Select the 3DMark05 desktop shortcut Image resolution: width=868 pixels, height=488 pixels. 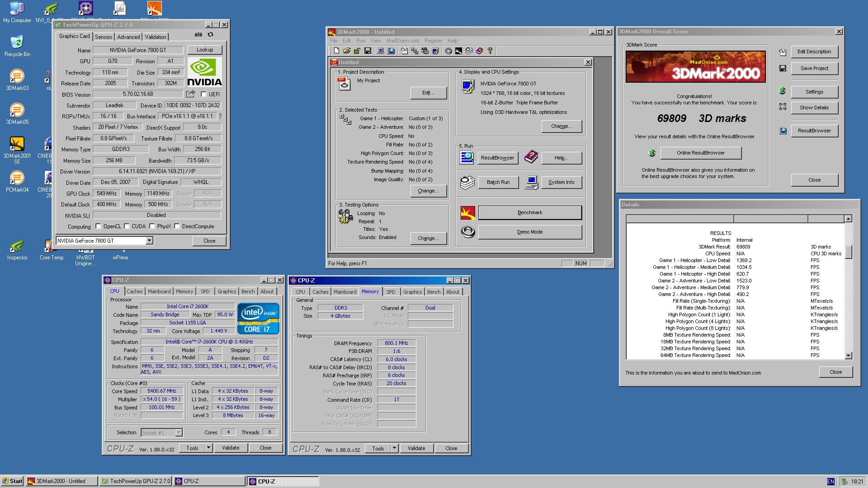pyautogui.click(x=17, y=114)
